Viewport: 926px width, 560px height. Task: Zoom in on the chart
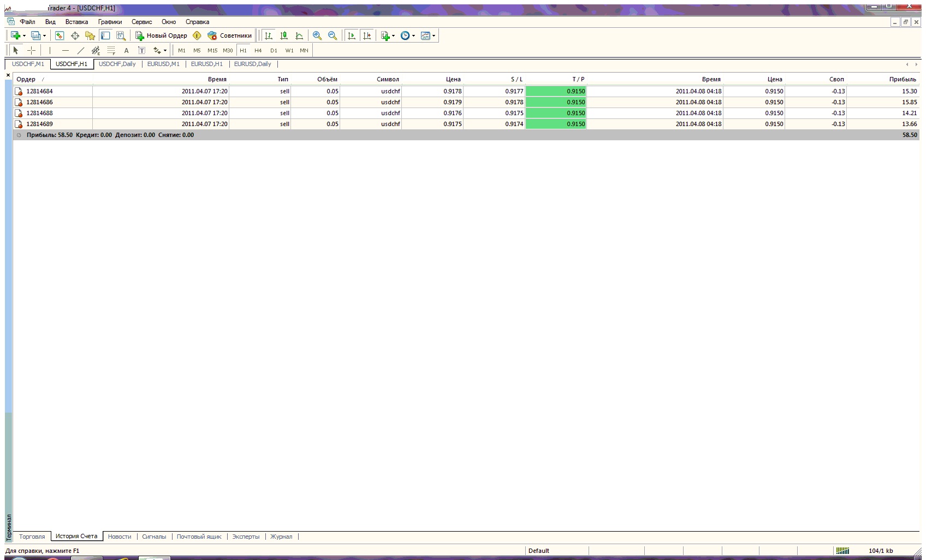317,35
